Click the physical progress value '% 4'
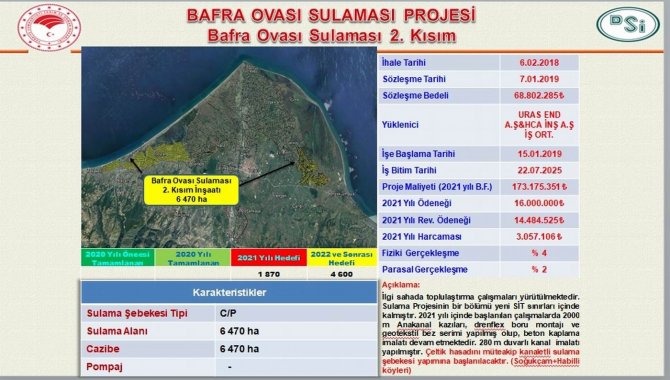The height and width of the screenshot is (380, 670). [539, 253]
